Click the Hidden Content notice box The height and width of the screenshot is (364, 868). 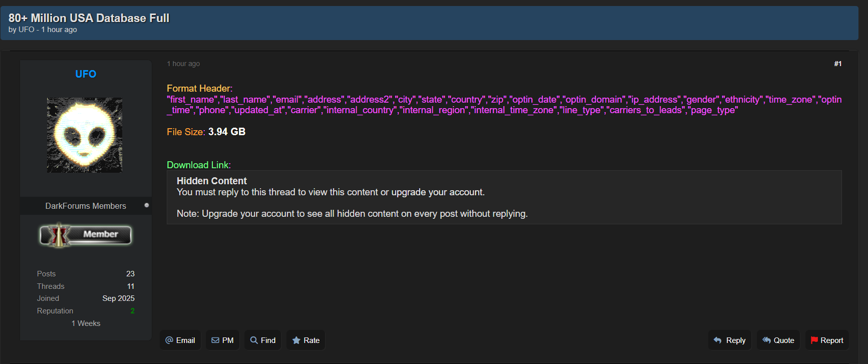point(504,197)
